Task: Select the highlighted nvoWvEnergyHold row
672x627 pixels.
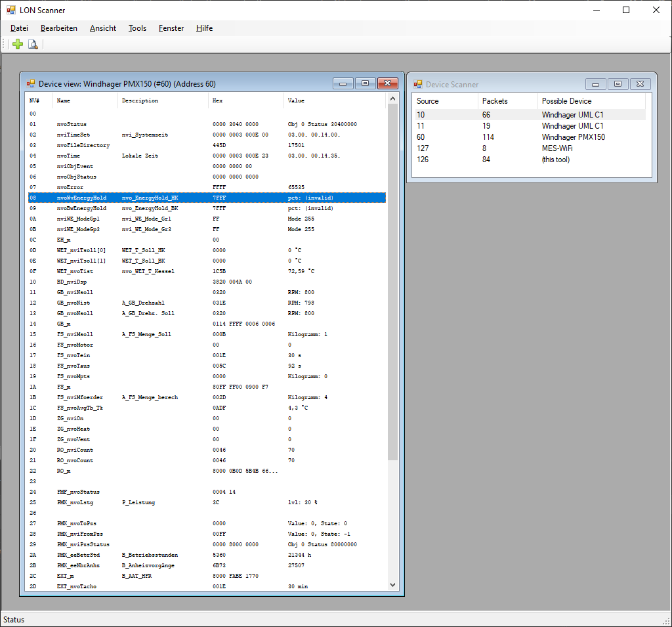Action: [x=207, y=198]
